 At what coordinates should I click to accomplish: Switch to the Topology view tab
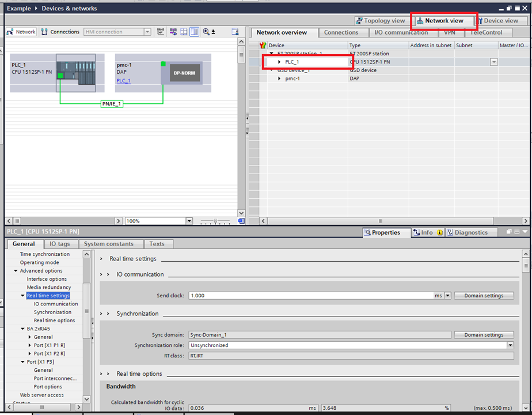[381, 21]
